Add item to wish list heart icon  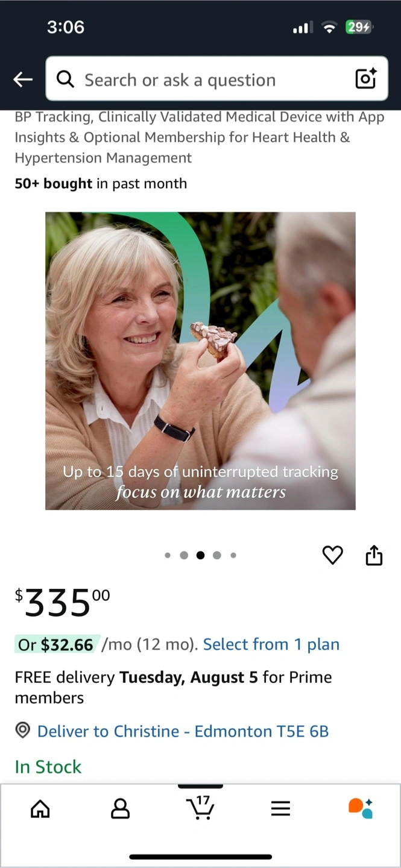click(332, 555)
